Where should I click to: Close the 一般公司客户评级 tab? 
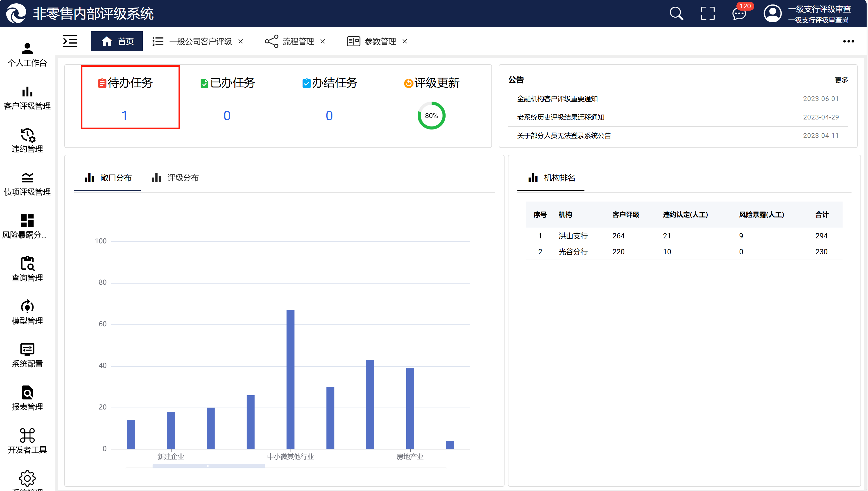(241, 42)
